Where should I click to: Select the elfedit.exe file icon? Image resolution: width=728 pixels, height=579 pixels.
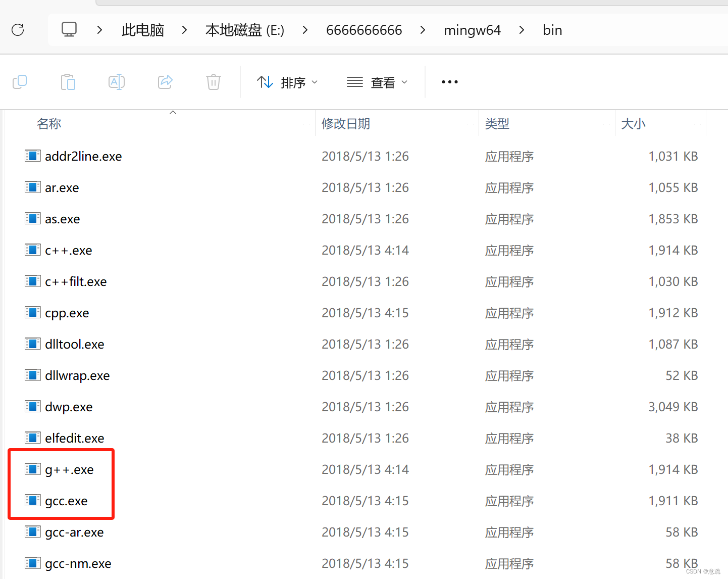point(33,438)
